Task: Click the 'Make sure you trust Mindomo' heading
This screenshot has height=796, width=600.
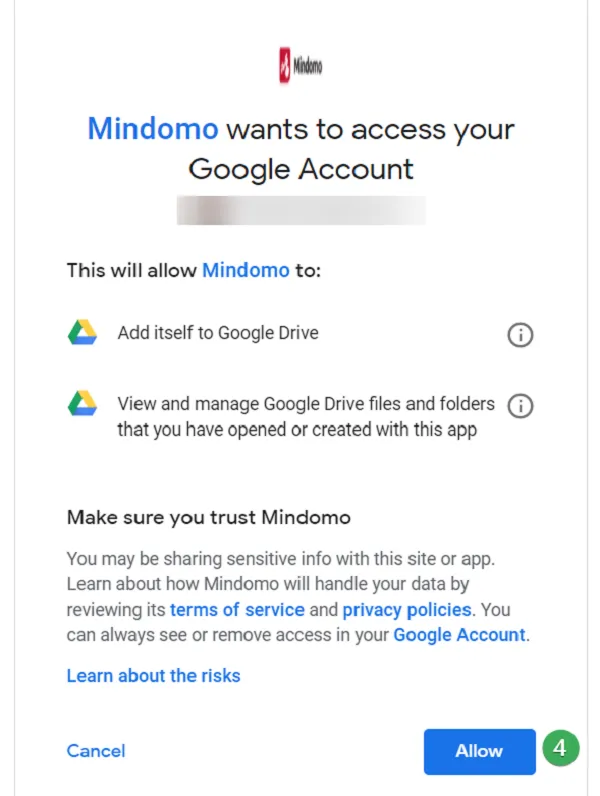Action: 209,517
